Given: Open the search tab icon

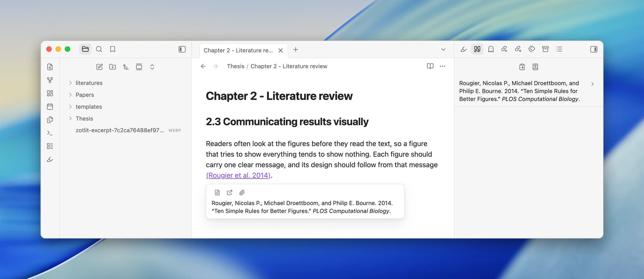Looking at the screenshot, I should [99, 49].
